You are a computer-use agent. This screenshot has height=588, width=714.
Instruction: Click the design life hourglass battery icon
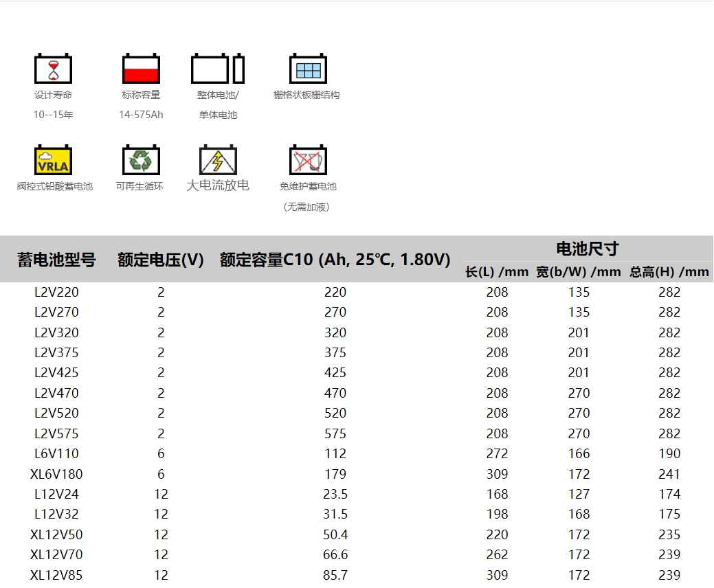point(54,69)
